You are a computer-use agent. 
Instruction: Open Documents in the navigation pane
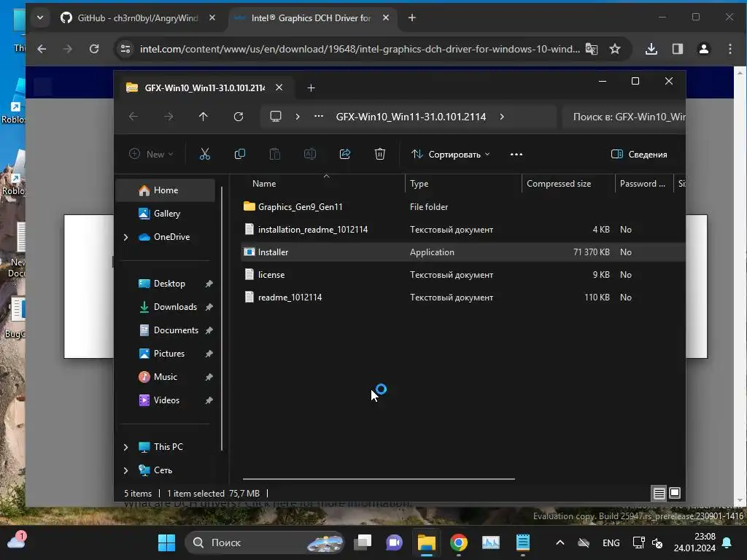click(175, 330)
